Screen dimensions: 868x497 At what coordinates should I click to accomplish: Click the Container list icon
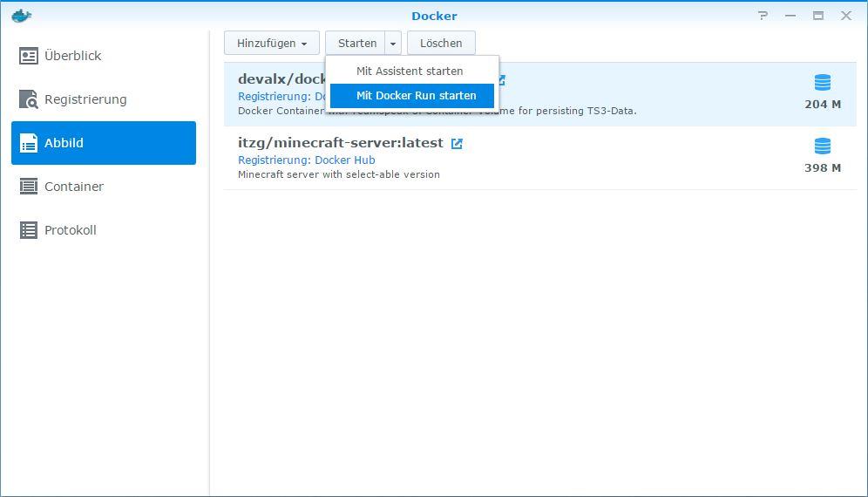[28, 187]
